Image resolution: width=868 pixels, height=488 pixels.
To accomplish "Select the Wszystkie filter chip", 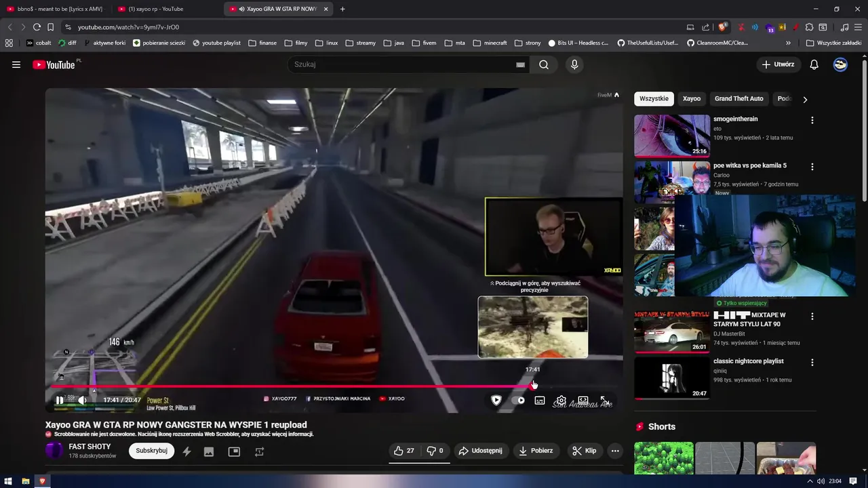I will (654, 99).
